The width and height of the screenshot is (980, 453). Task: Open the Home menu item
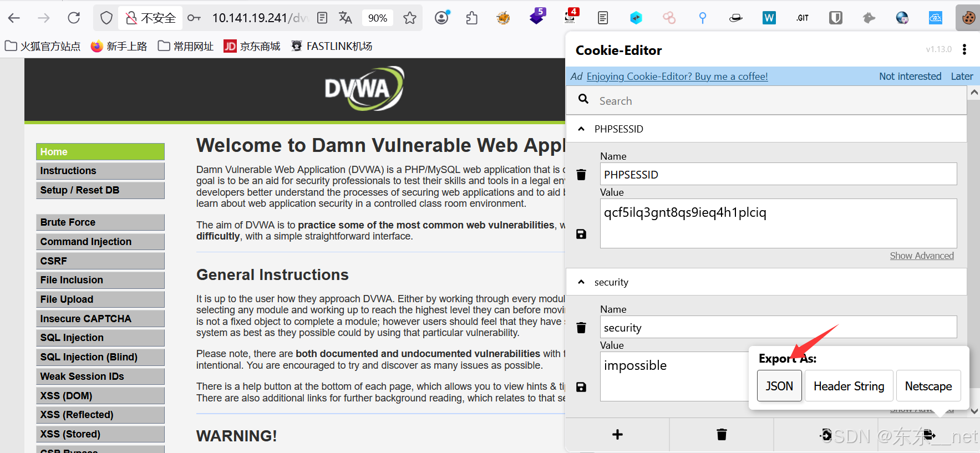point(100,152)
